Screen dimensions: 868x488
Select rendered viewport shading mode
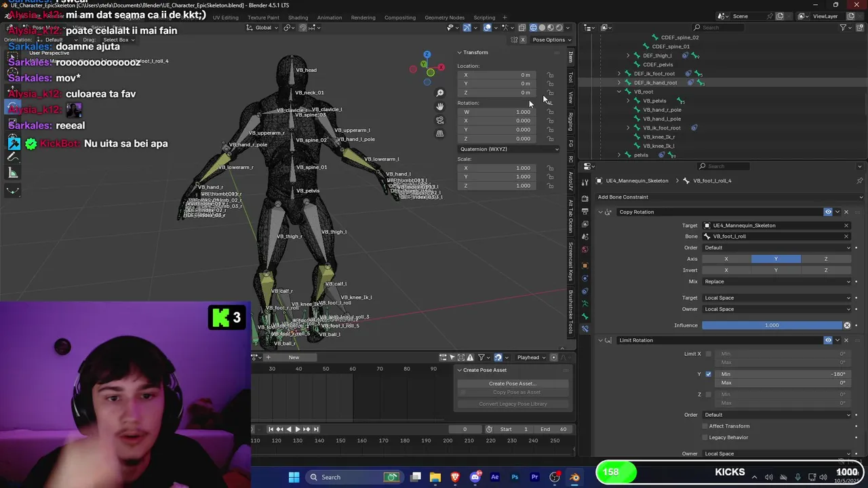tap(559, 28)
